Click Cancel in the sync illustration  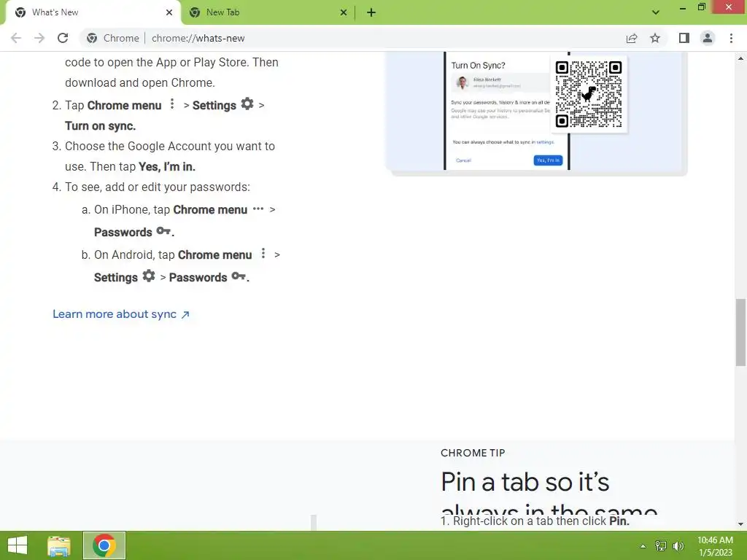(463, 160)
